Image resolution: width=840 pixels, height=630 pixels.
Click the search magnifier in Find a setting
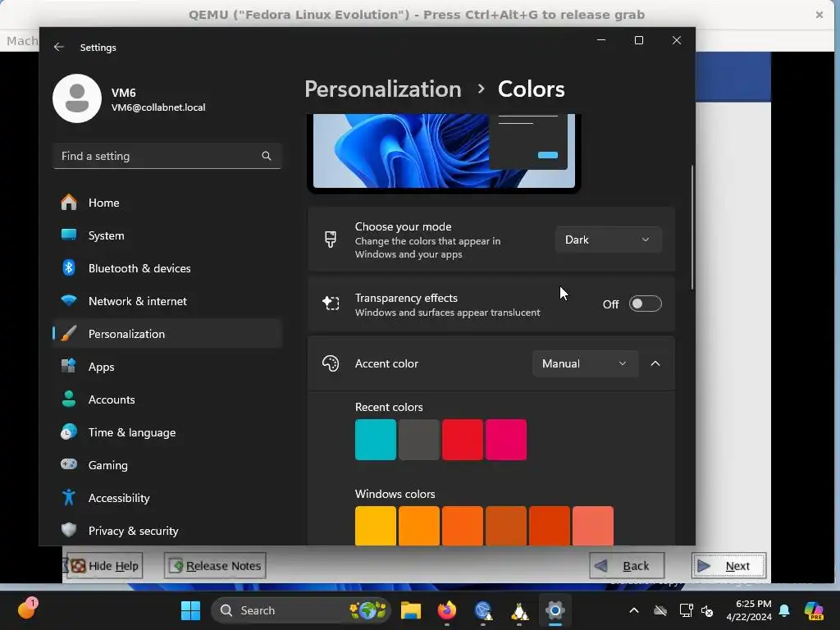pyautogui.click(x=267, y=156)
